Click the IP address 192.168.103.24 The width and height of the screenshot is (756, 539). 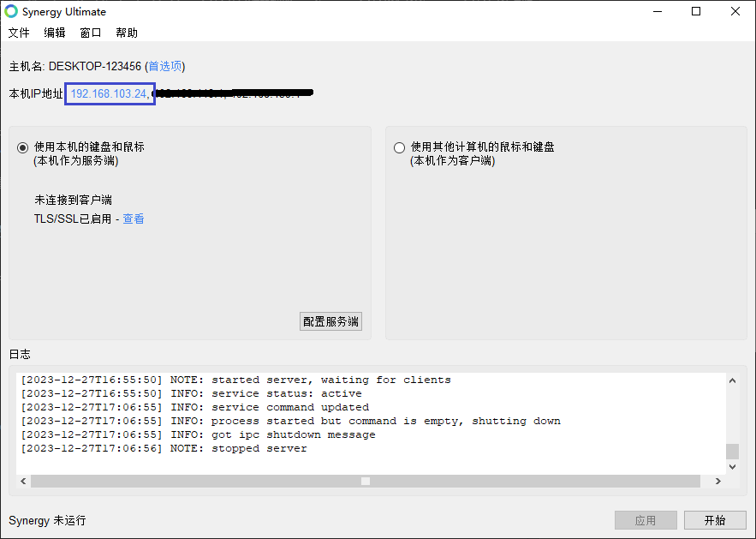pos(109,93)
